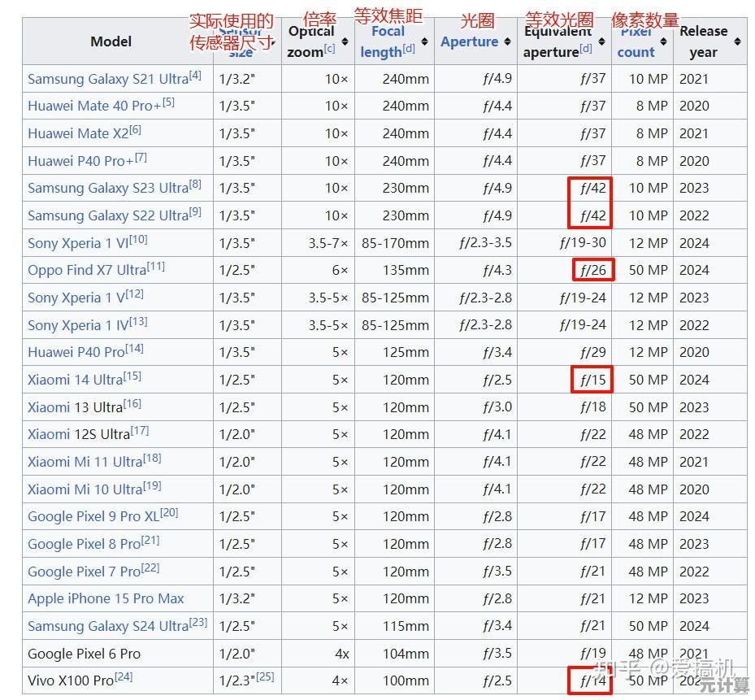This screenshot has height=700, width=755.
Task: Open the Xiaomi 14 Ultra link
Action: (75, 380)
